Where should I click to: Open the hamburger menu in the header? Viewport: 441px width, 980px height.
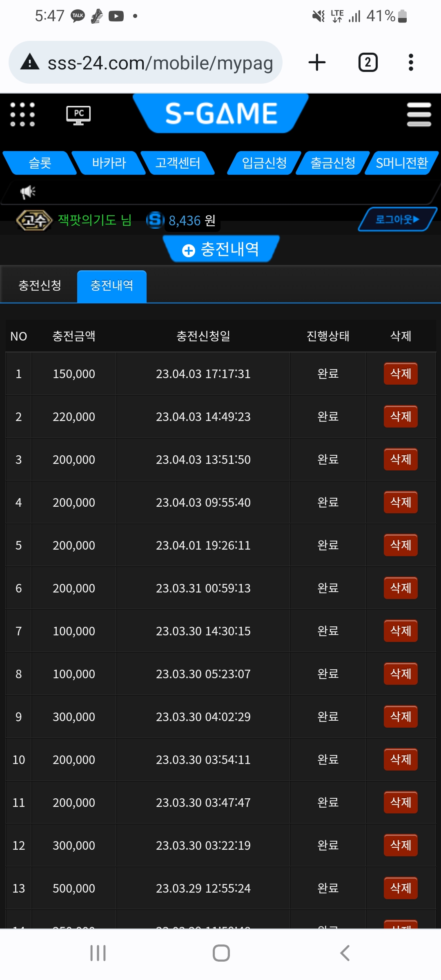point(419,114)
